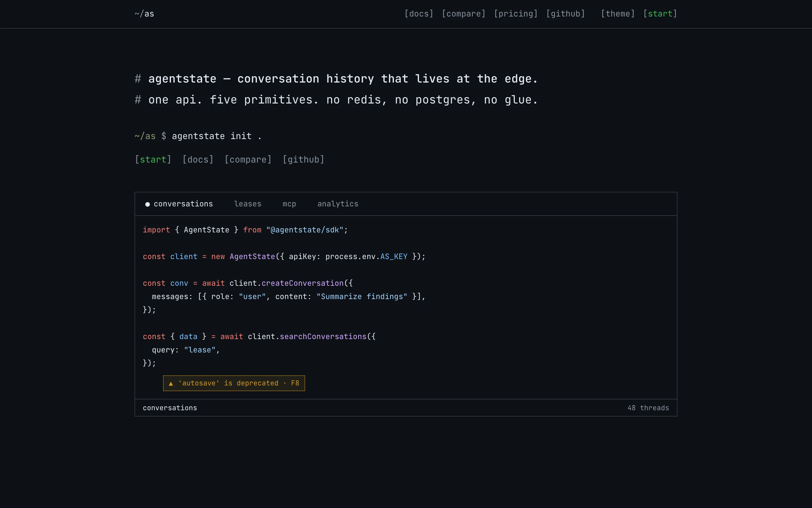Click the 'autosave' is deprecated warning box

click(x=234, y=383)
